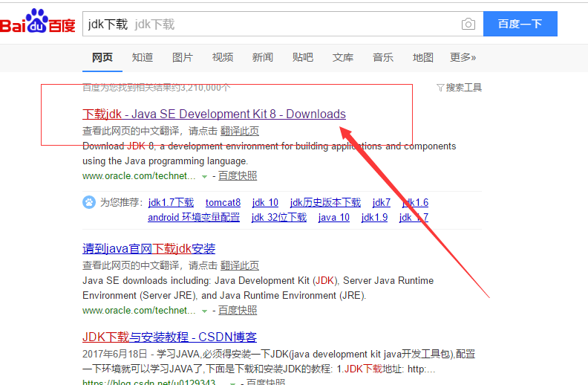Switch to the 文库 tab

(x=343, y=57)
